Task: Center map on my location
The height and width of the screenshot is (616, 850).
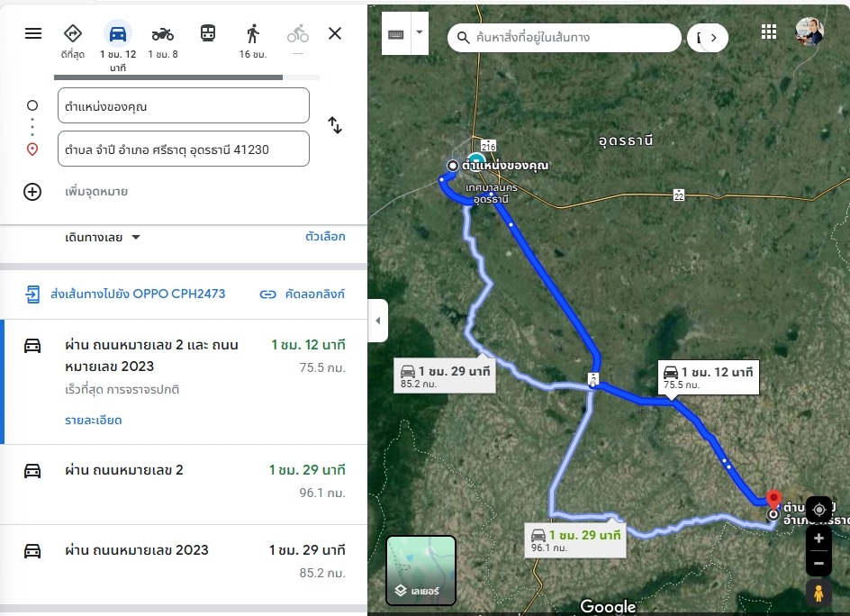Action: [x=818, y=509]
